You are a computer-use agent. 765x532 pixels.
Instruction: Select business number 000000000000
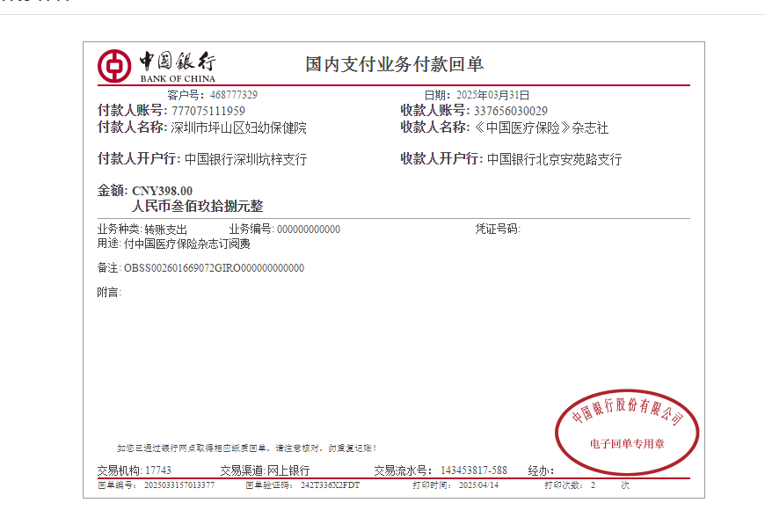309,230
